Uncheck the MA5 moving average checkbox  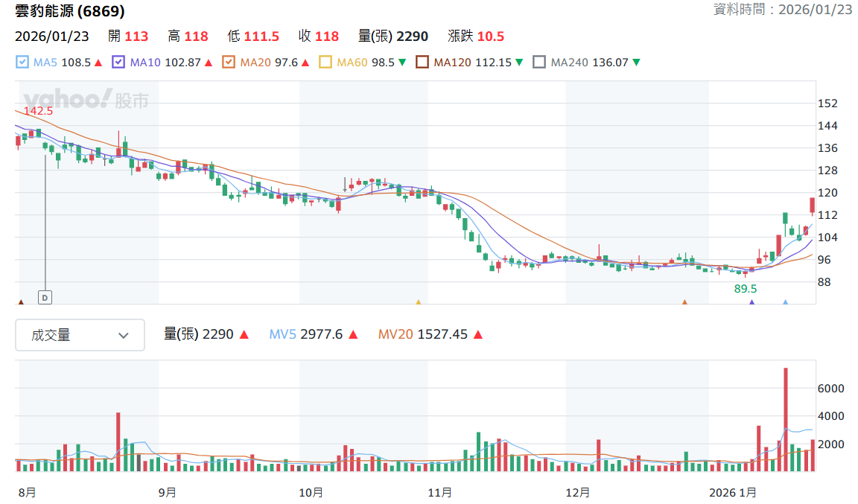pyautogui.click(x=22, y=63)
